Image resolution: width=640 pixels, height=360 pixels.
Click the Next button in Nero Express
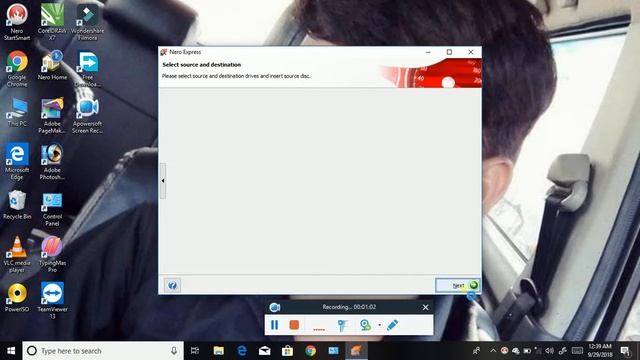[x=458, y=285]
